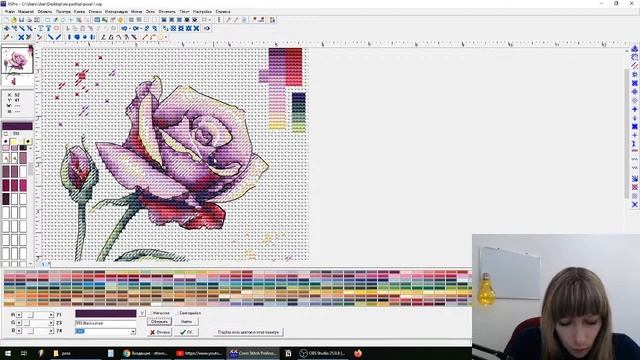
Task: Expand the undo history dropdown arrow
Action: click(x=130, y=28)
